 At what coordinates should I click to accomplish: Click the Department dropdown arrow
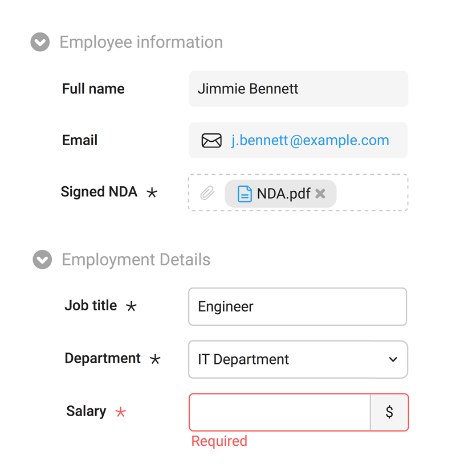point(393,359)
